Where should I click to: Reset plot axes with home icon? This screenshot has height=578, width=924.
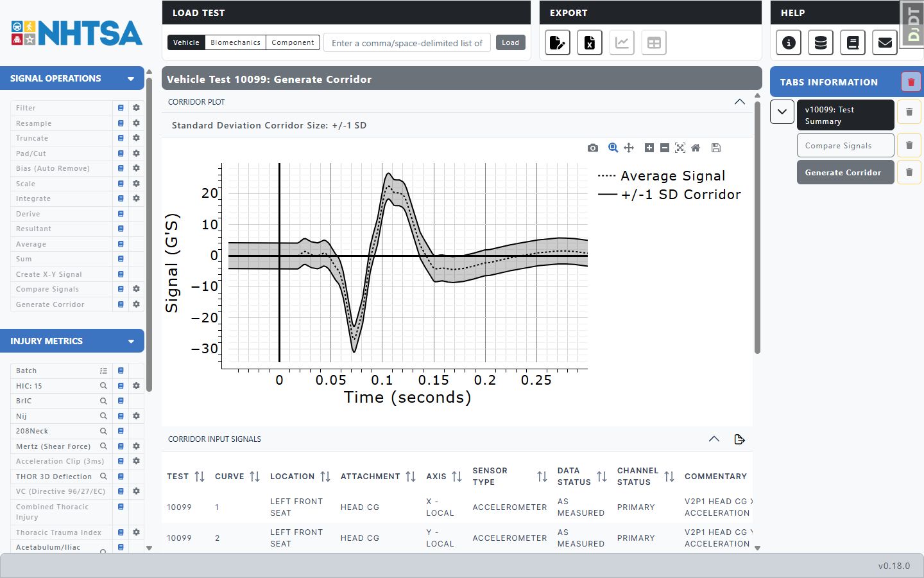696,148
